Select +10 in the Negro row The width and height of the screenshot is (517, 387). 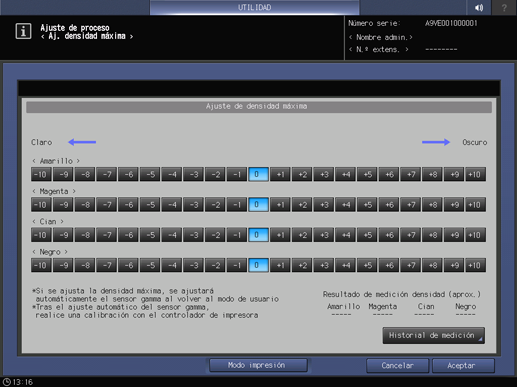click(476, 265)
